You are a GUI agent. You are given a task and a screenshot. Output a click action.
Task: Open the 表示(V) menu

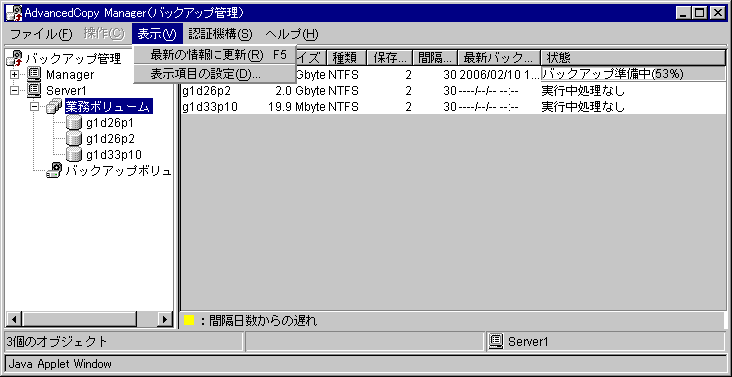click(157, 34)
